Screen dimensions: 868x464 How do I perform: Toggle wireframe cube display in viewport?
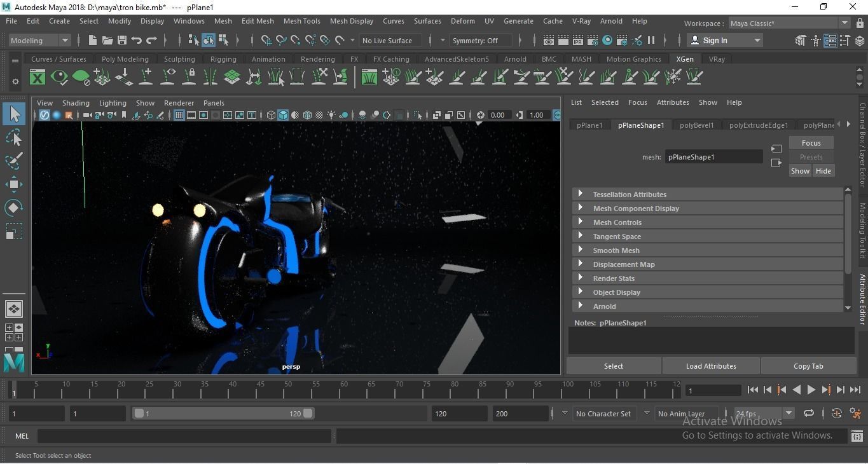[272, 115]
